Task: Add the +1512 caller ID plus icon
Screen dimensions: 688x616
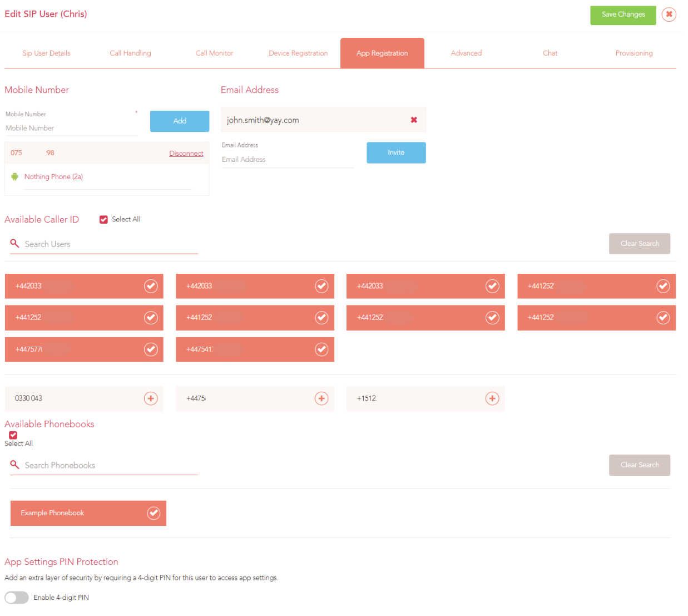Action: tap(492, 398)
